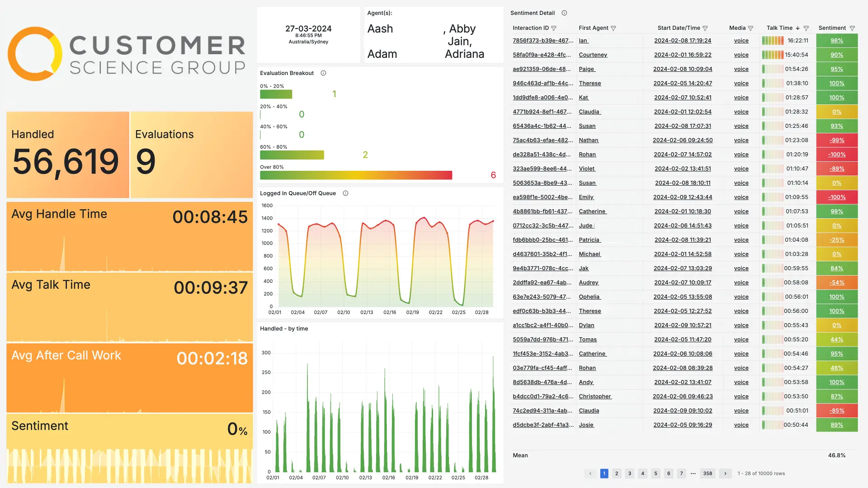Open the Evaluation Breakout info icon
Viewport: 868px width, 488px height.
pyautogui.click(x=323, y=73)
